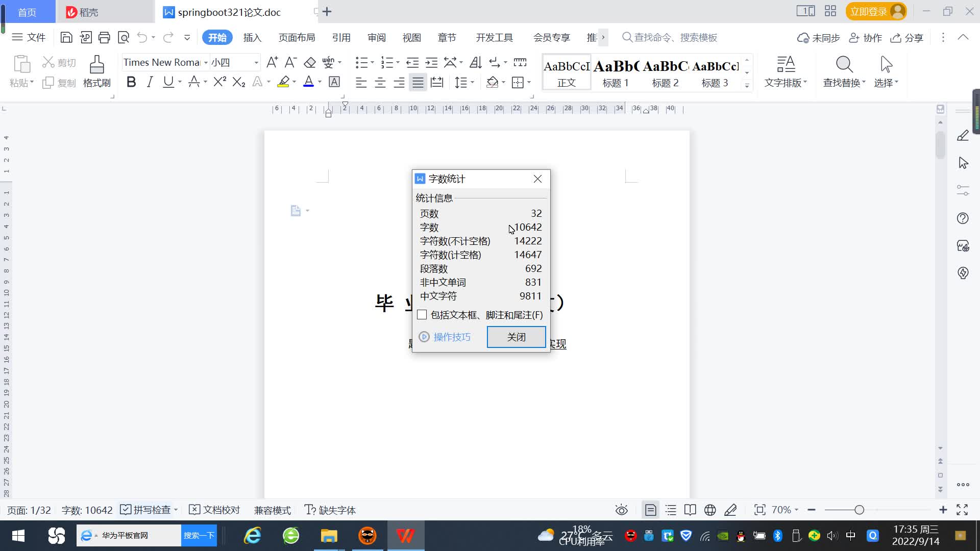Toggle full screen icon in status bar
Screen dimensions: 980x551
point(962,510)
